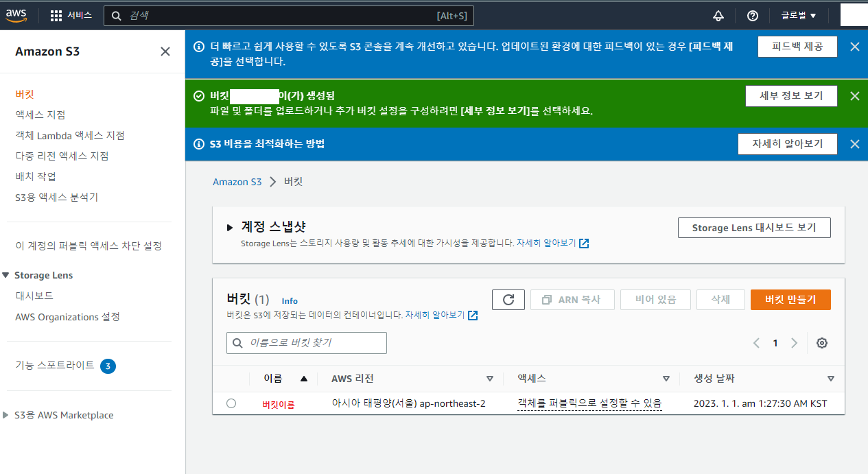
Task: Click 자세히 알아보기 link under 계정 스냅샷
Action: (546, 244)
